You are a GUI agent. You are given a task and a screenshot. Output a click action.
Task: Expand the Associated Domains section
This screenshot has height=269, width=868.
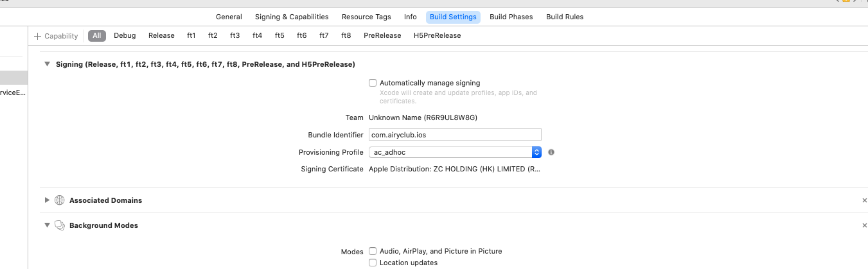click(47, 200)
